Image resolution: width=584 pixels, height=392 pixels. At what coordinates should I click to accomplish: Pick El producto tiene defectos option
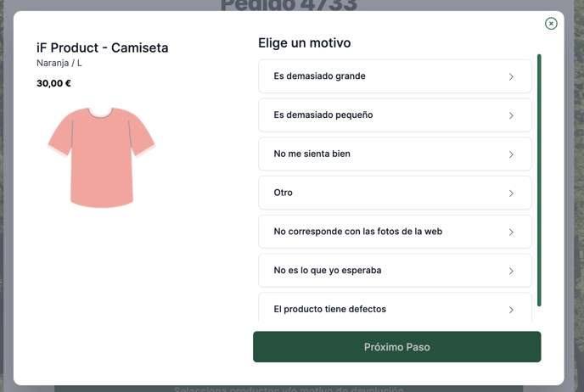(395, 307)
